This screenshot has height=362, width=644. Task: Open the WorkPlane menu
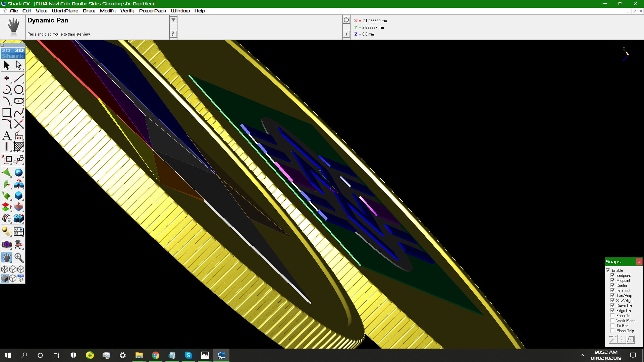(x=65, y=11)
